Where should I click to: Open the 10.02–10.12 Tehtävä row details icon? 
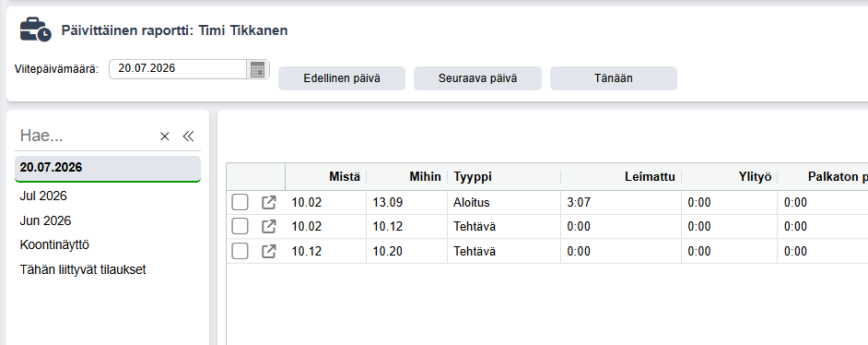coord(268,227)
